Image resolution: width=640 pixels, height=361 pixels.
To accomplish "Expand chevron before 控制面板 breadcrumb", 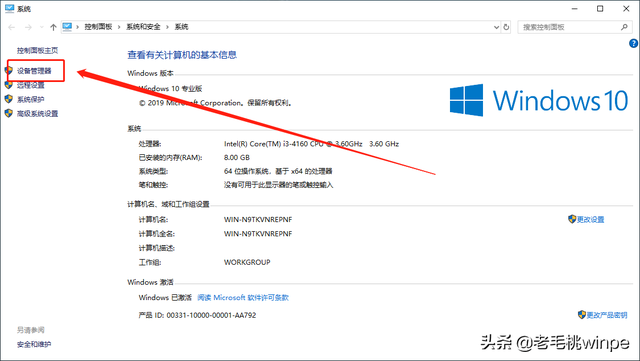I will coord(78,27).
